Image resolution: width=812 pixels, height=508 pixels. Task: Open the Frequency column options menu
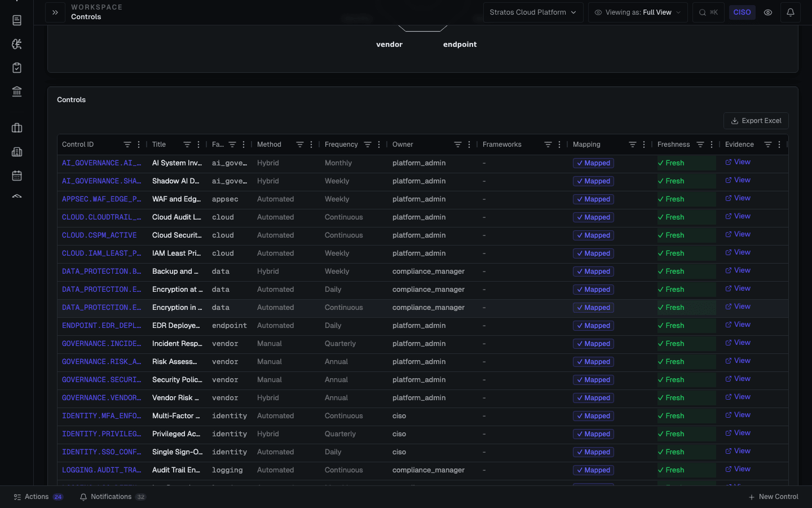point(379,144)
